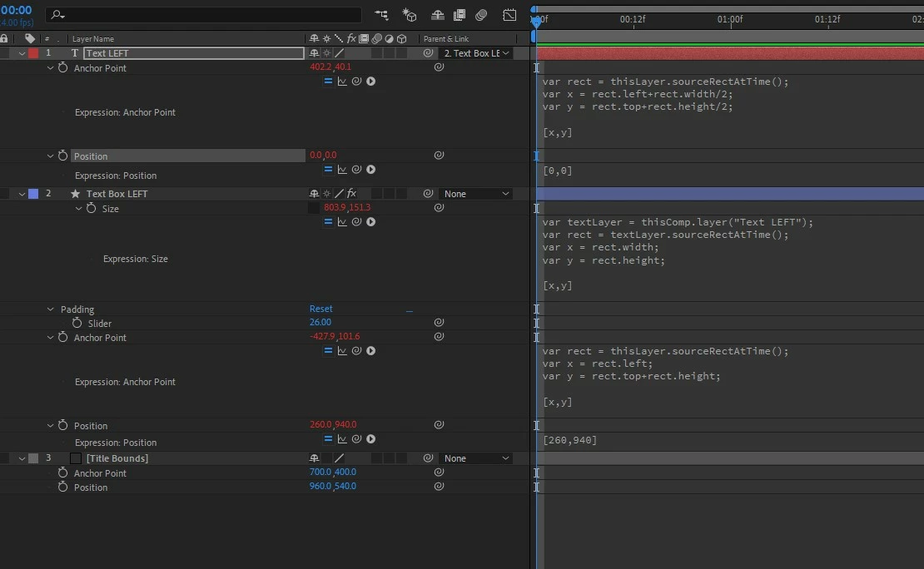Collapse the Text LEFT Position expression twirl
924x569 pixels.
(50, 156)
